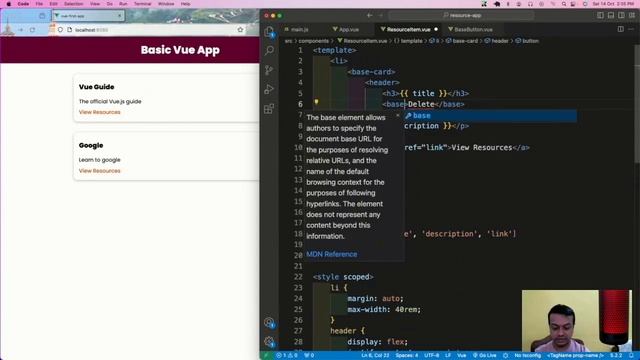Click the resource-app command center search box
The width and height of the screenshot is (640, 360).
click(x=461, y=16)
